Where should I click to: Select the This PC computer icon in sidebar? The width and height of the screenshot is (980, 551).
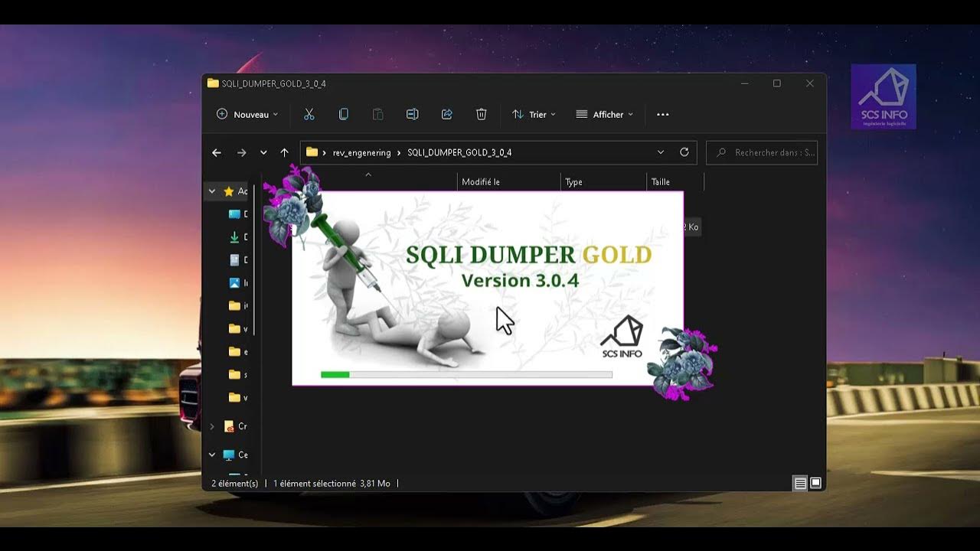pyautogui.click(x=228, y=455)
